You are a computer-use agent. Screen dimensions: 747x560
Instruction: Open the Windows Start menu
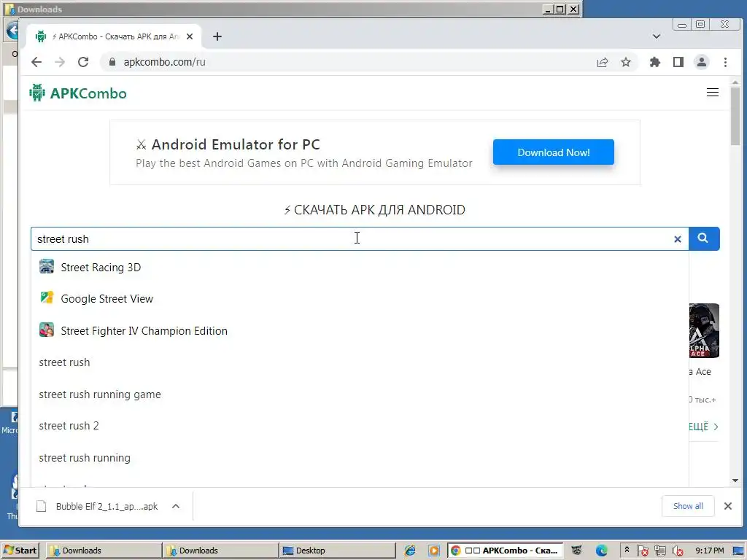(x=20, y=551)
